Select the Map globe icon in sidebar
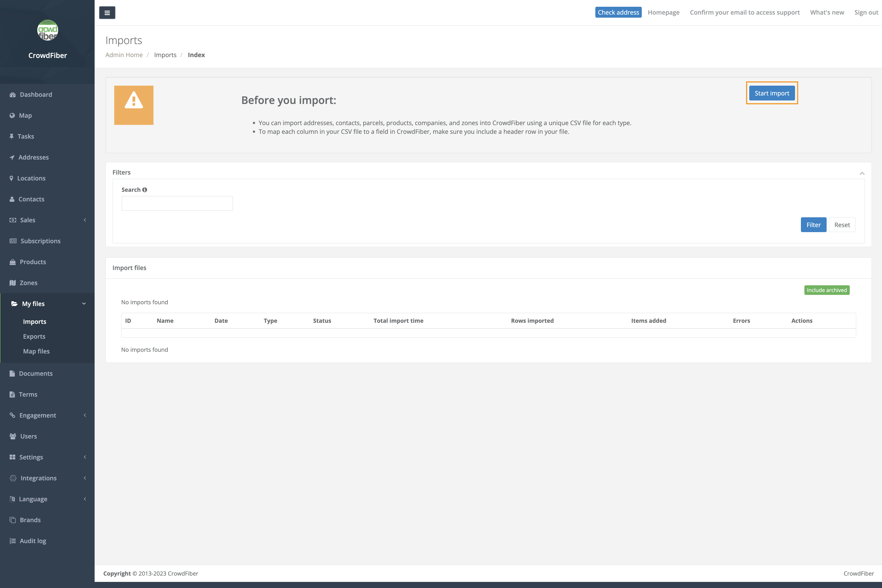The height and width of the screenshot is (588, 882). [x=12, y=115]
